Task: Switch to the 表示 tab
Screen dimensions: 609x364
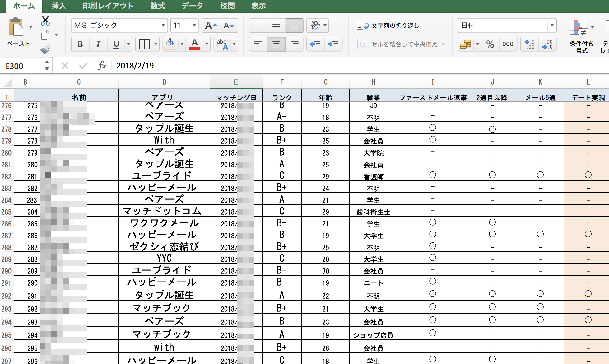Action: 258,6
